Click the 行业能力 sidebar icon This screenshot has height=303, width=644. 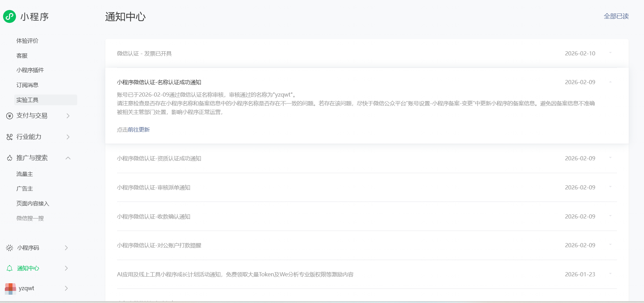click(x=10, y=137)
